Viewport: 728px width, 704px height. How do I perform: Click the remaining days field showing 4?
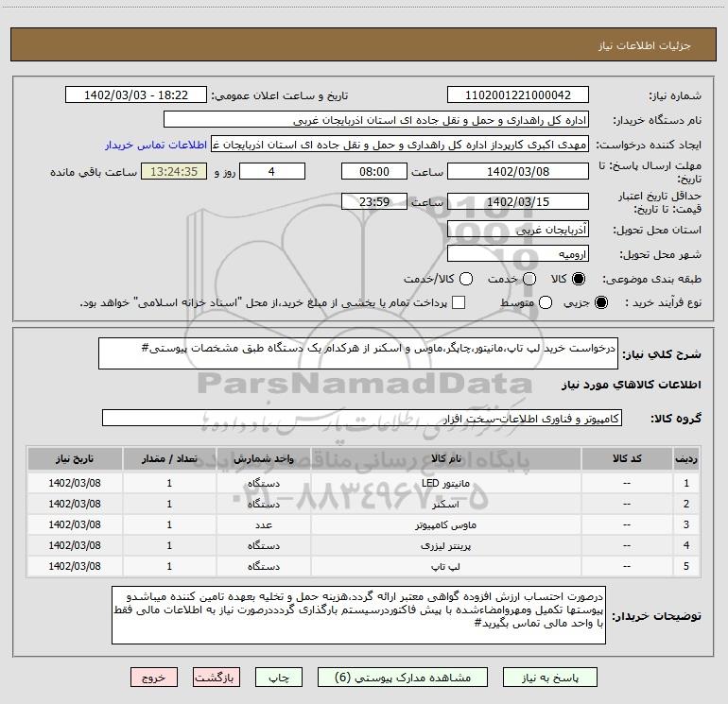272,172
